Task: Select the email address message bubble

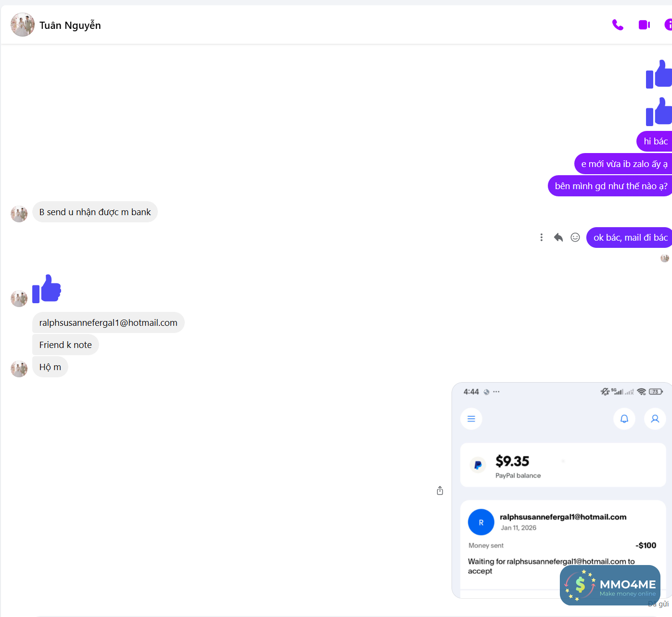Action: coord(108,322)
